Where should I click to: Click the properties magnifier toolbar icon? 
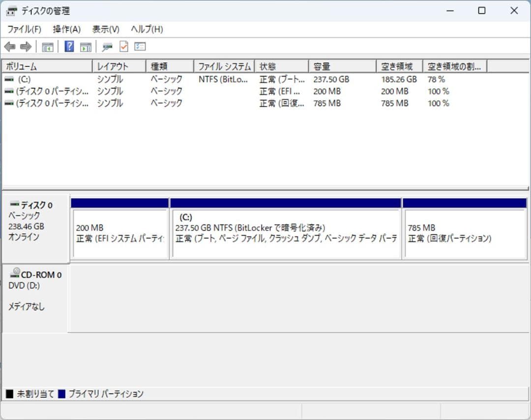tap(106, 47)
